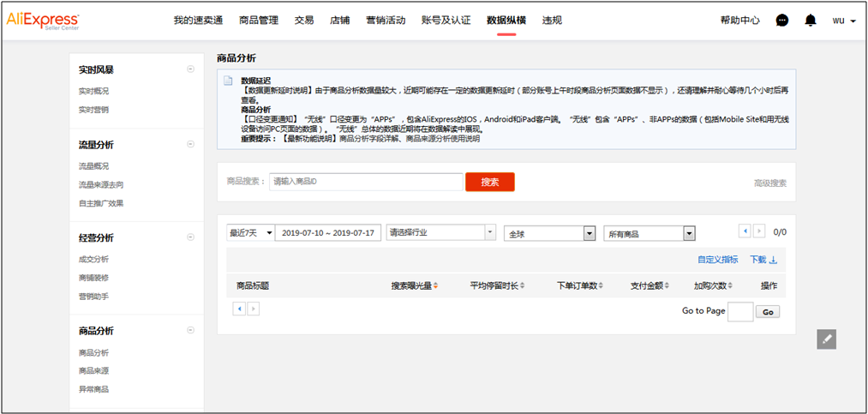Screen dimensions: 868x414
Task: Click the pencil edit floating icon
Action: (x=825, y=339)
